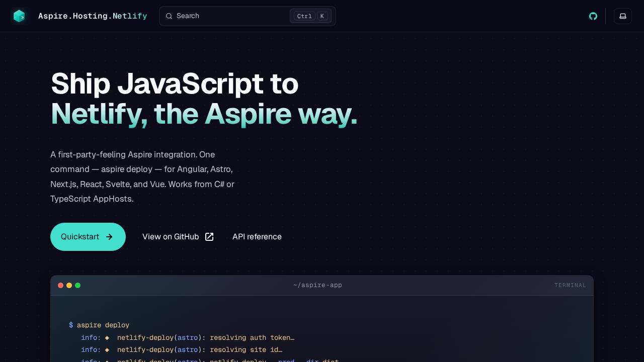Open the Aspire.Hosting.Netlify home title
This screenshot has width=644, height=362.
(93, 16)
